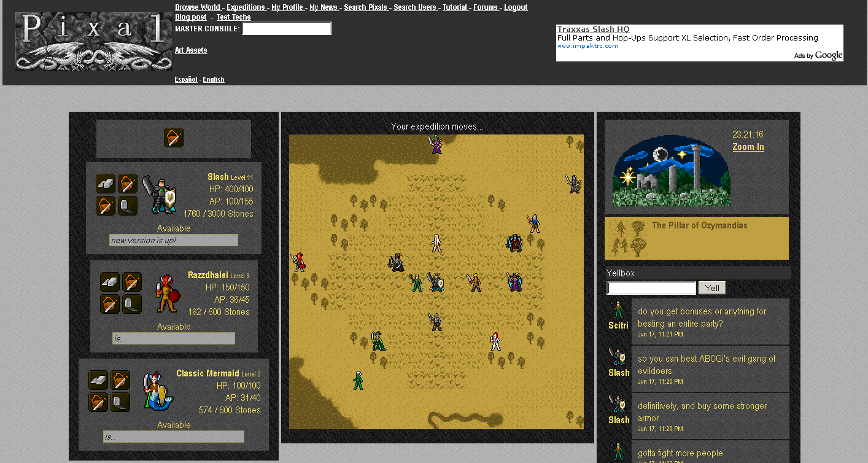Click the Razzdhalei name in its panel
The width and height of the screenshot is (868, 463).
207,275
